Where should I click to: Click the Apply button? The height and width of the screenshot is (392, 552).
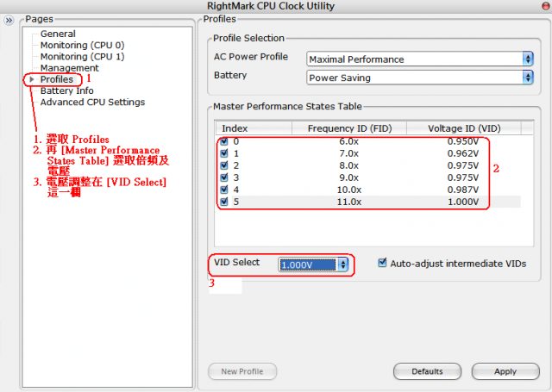coord(505,371)
